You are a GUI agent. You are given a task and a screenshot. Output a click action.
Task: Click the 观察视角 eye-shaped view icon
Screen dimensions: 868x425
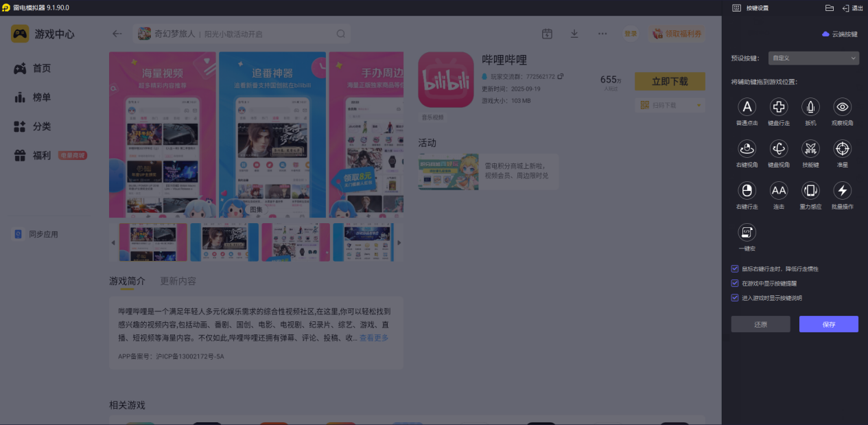(842, 108)
